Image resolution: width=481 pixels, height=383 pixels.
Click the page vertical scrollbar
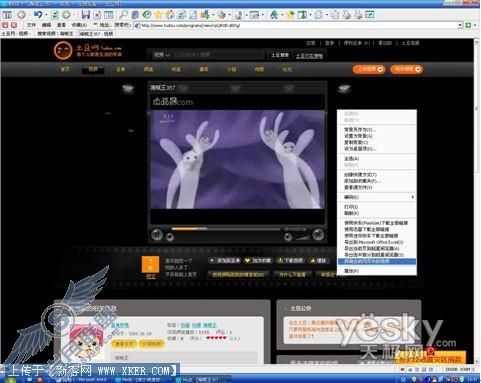point(477,200)
